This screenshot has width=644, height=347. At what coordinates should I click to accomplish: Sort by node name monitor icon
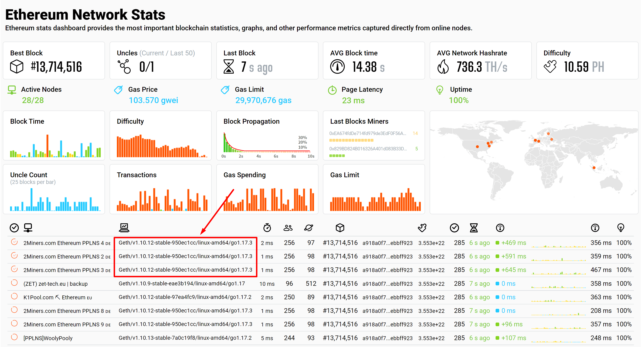tap(28, 228)
